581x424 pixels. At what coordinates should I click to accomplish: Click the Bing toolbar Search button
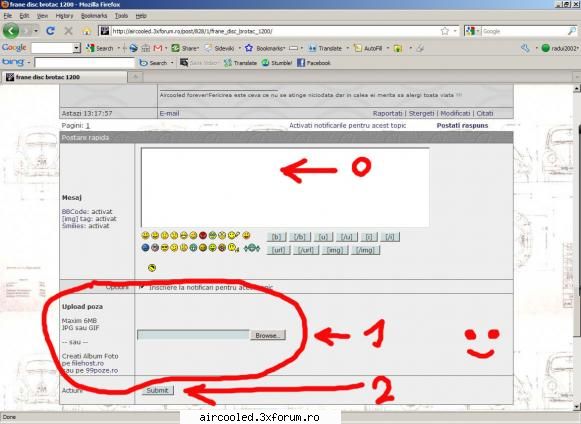tap(153, 63)
